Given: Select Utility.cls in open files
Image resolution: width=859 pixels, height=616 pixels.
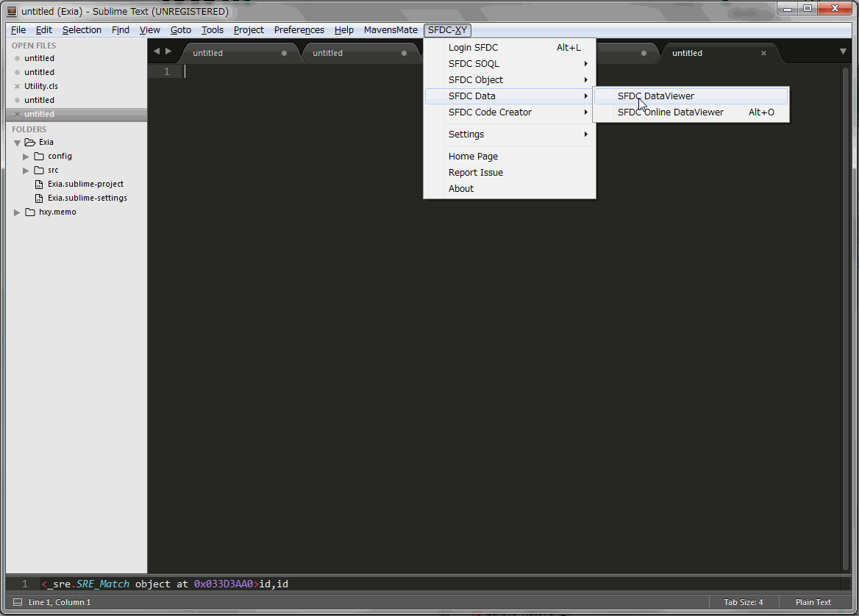Looking at the screenshot, I should tap(41, 86).
